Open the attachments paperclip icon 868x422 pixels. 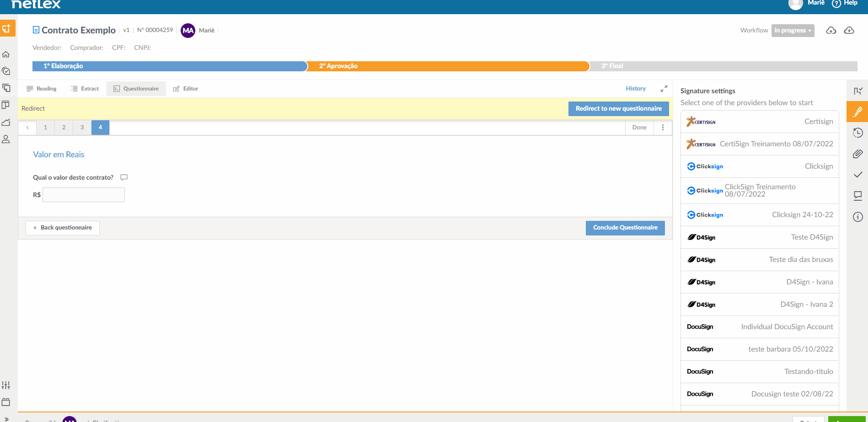pos(858,154)
